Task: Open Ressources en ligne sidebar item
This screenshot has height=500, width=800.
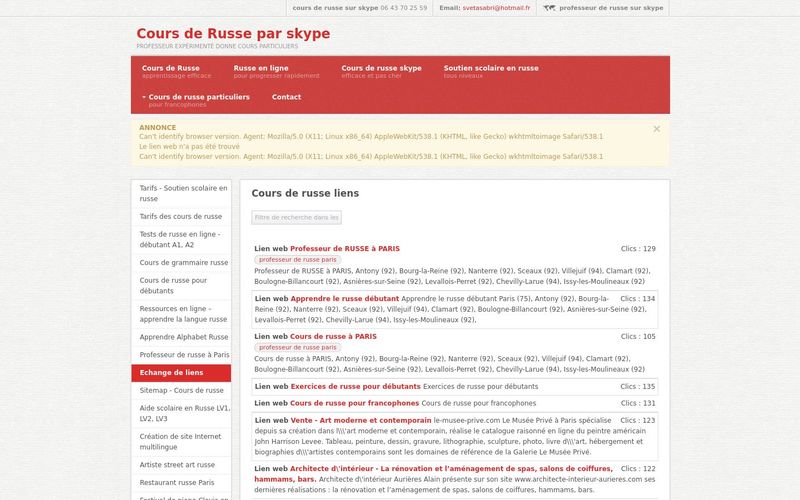Action: tap(181, 314)
